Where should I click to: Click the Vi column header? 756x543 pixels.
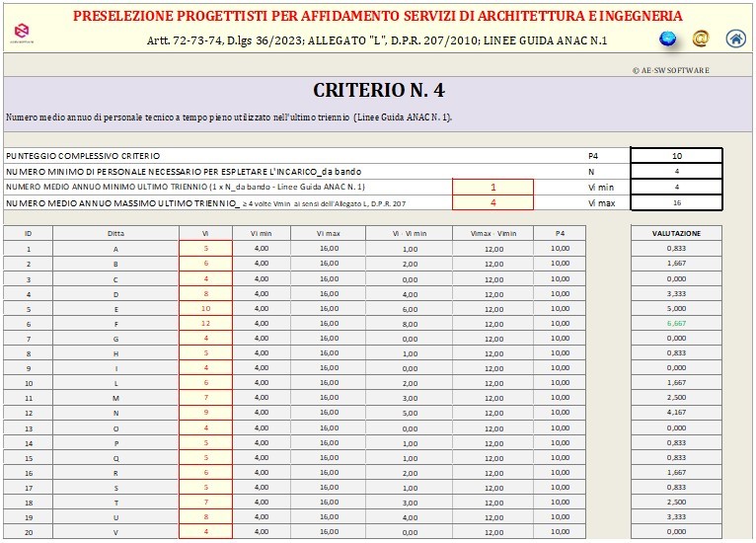[205, 233]
